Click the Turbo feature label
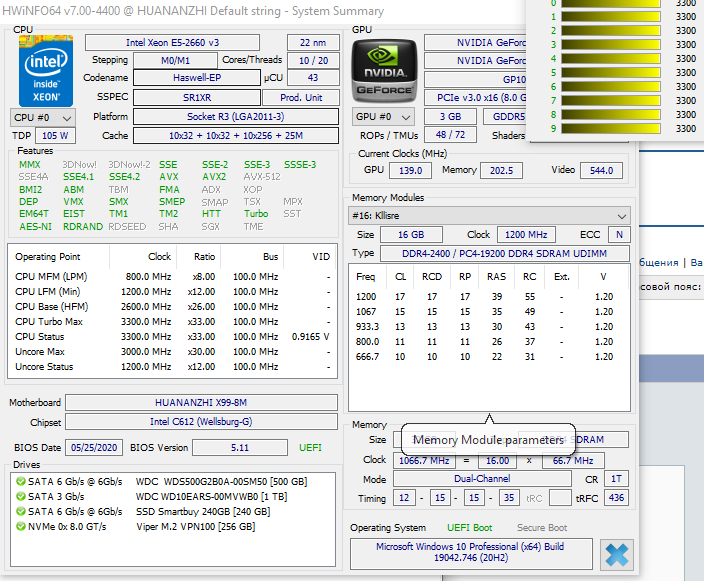704x581 pixels. [x=256, y=214]
